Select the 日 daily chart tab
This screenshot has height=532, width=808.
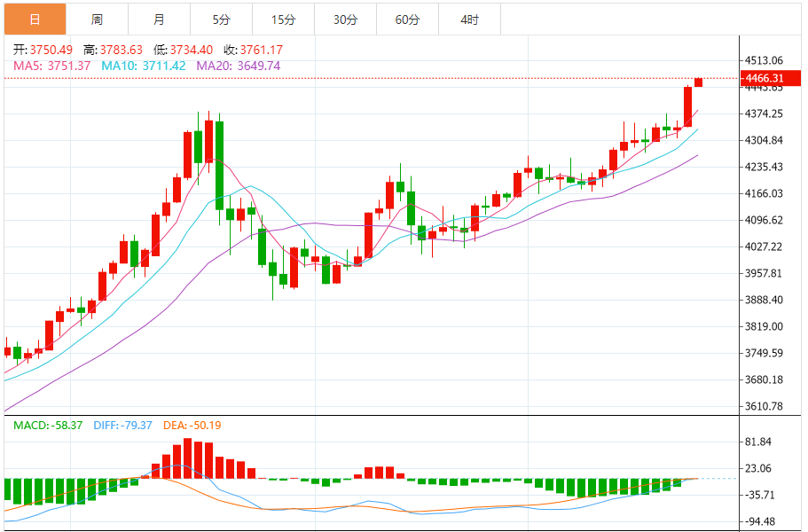35,19
